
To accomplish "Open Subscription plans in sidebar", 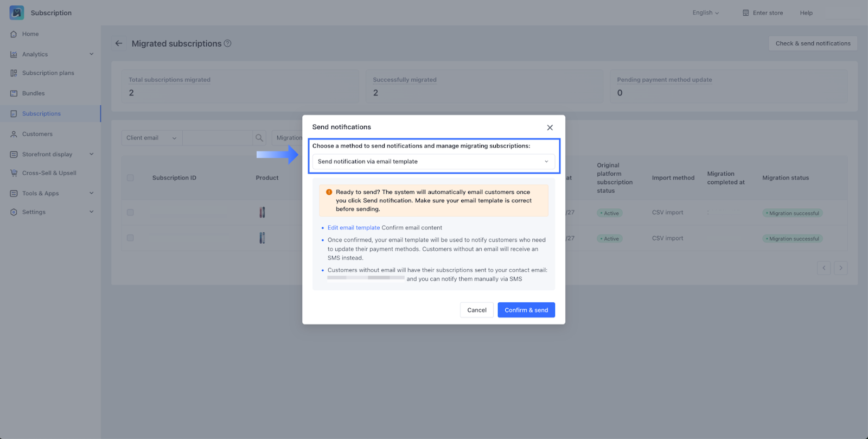I will tap(48, 73).
